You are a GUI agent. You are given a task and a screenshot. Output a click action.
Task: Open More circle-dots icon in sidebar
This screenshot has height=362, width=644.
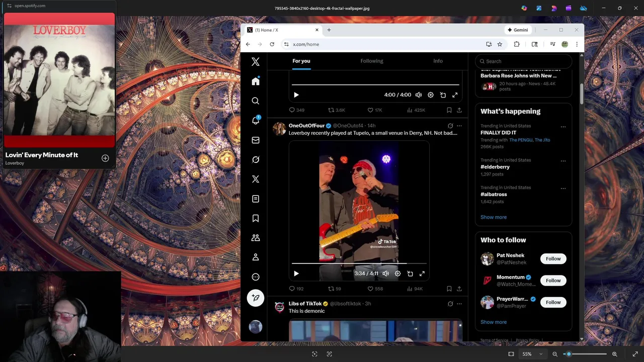coord(256,277)
